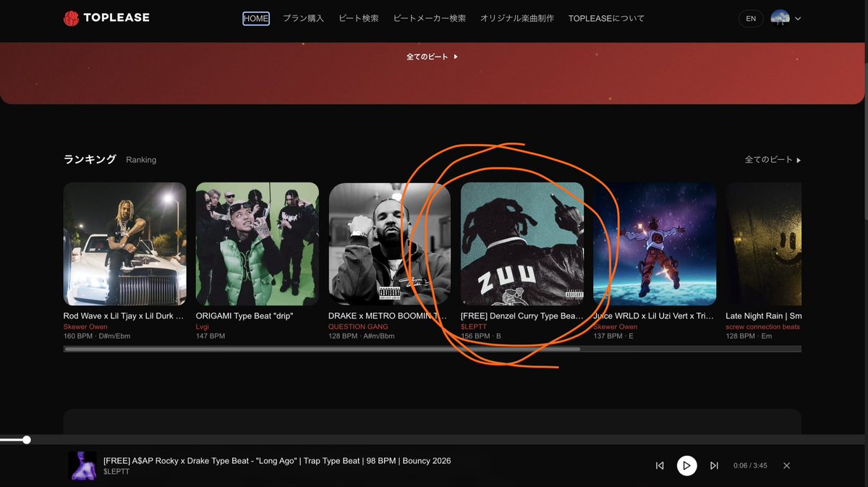Image resolution: width=868 pixels, height=487 pixels.
Task: Click the ORIGAMI Type Beat "drip" title
Action: 244,316
